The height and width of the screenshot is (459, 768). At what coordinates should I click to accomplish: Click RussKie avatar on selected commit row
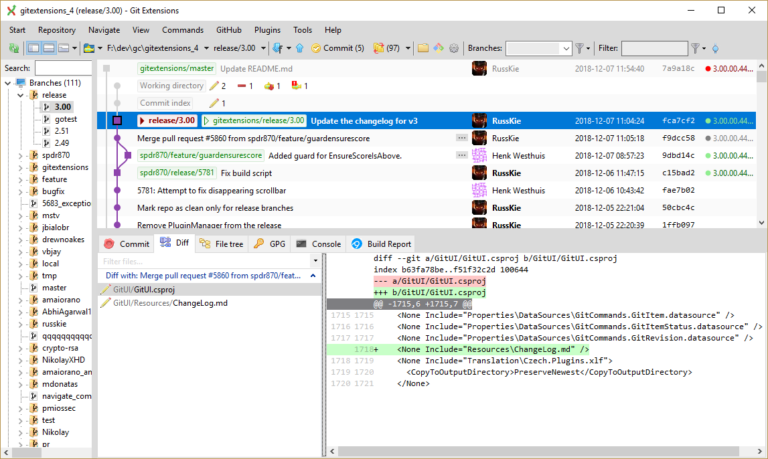point(479,120)
